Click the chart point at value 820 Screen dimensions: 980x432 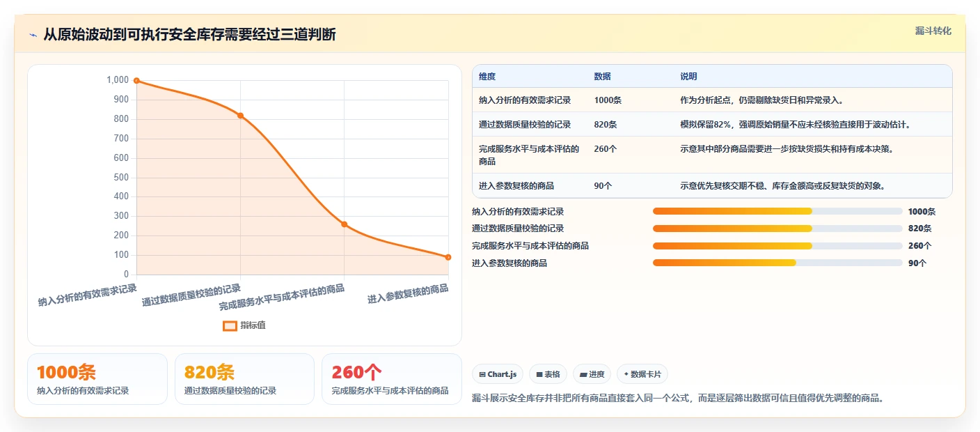(240, 116)
